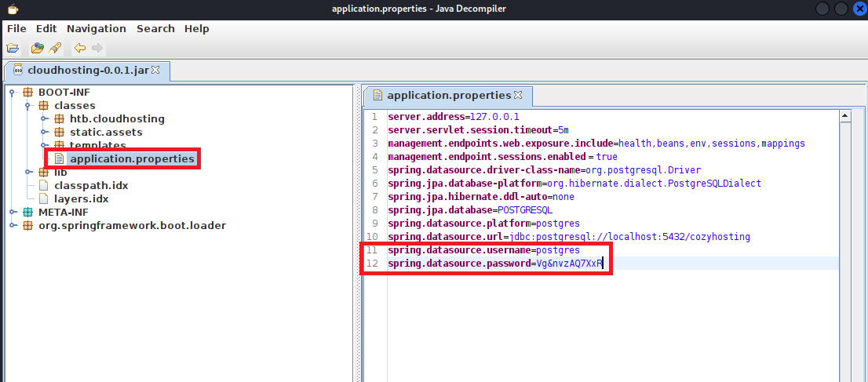Screen dimensions: 868x382
Task: Expand the htb.cloudhosting package node
Action: pos(45,119)
